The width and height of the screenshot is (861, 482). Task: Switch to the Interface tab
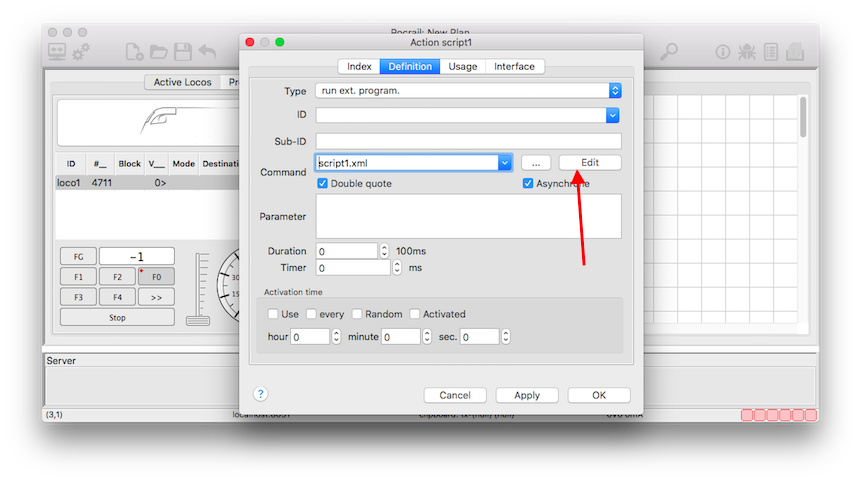(x=514, y=67)
